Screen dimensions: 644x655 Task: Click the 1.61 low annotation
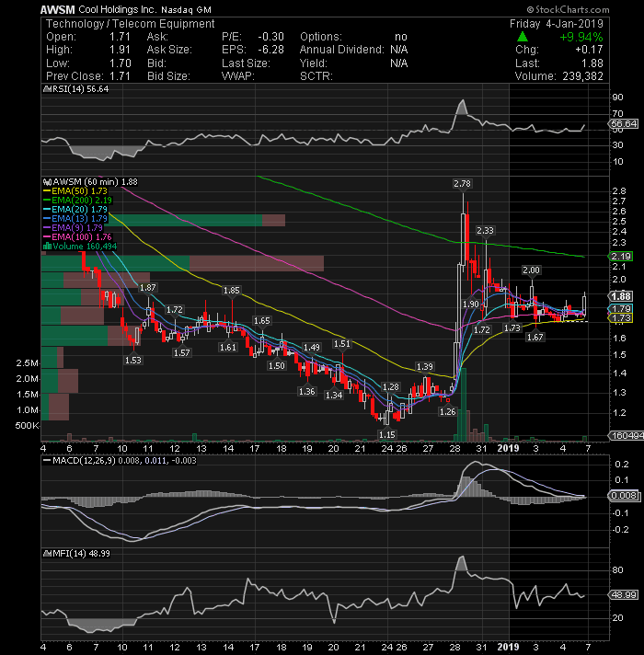[x=228, y=347]
